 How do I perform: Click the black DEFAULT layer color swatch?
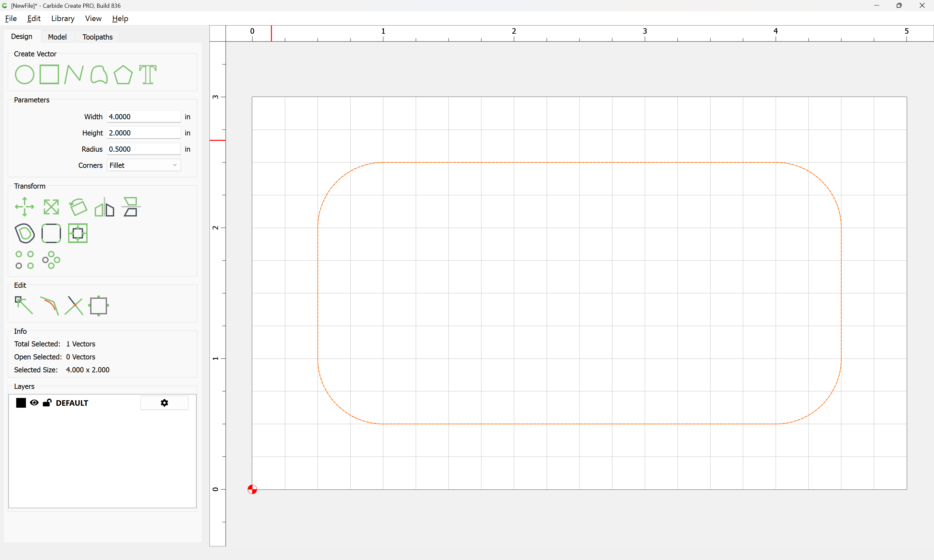[21, 402]
